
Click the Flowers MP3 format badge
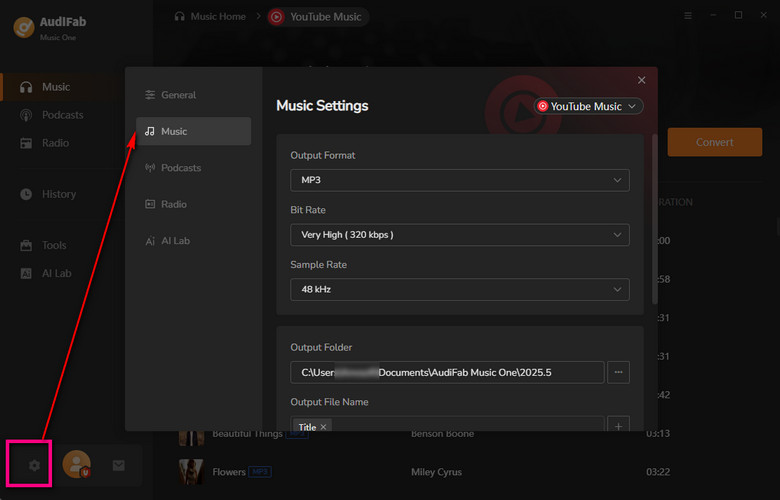[260, 472]
